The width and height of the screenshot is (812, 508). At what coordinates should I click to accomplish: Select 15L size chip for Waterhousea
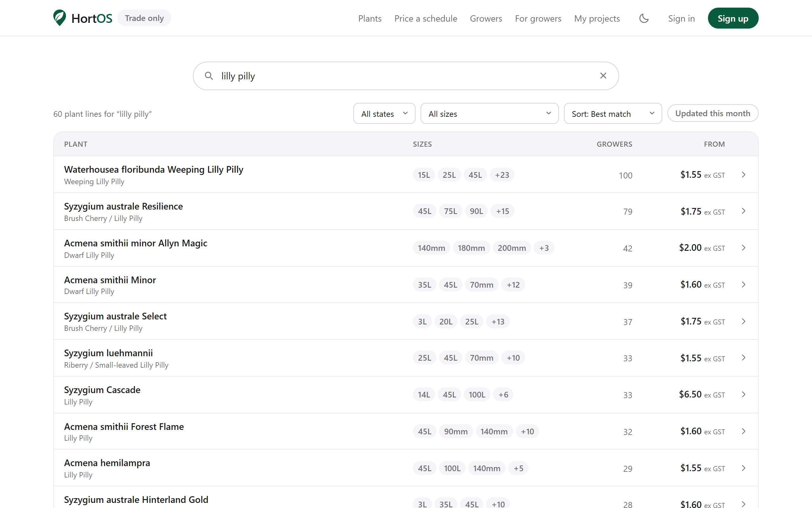click(424, 175)
